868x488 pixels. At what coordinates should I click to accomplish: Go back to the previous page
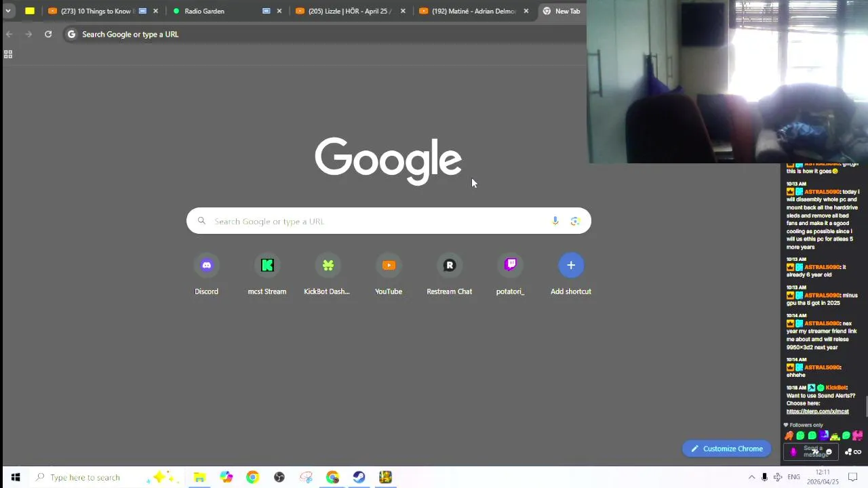click(x=9, y=34)
